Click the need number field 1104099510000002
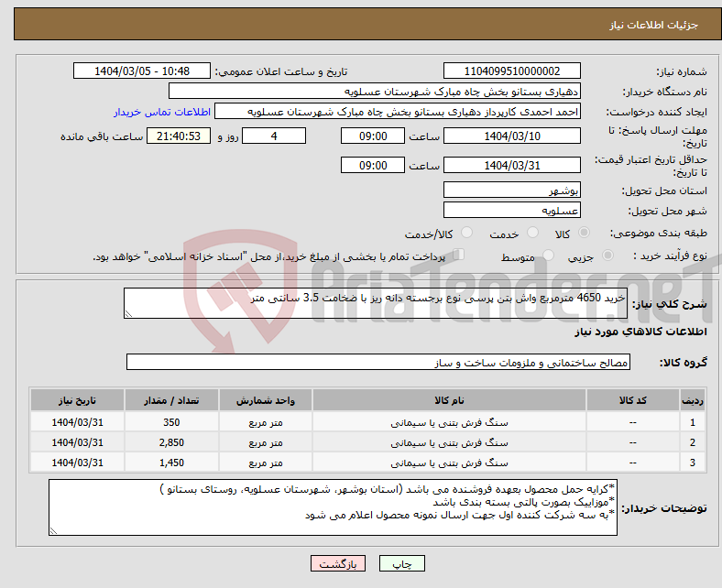Viewport: 722px width, 588px height. (x=511, y=71)
